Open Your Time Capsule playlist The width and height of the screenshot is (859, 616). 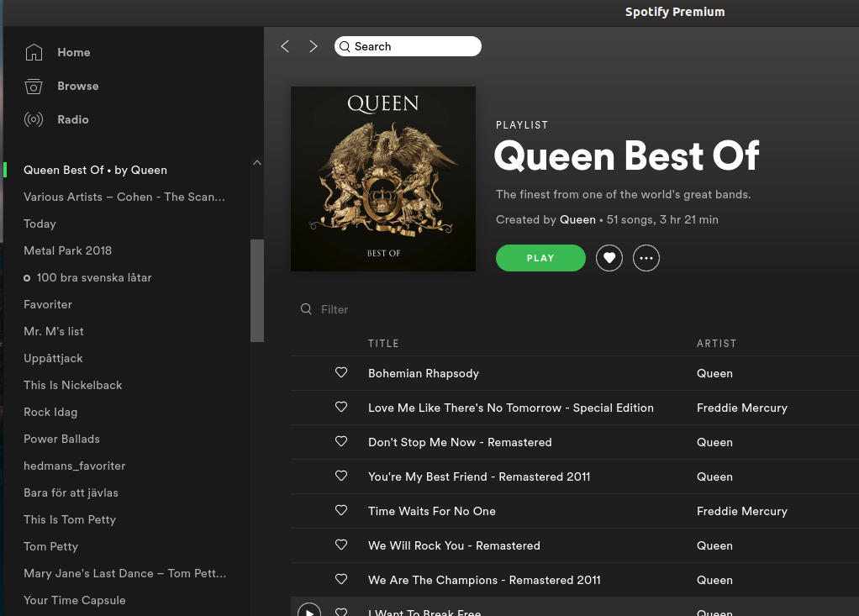pos(75,600)
